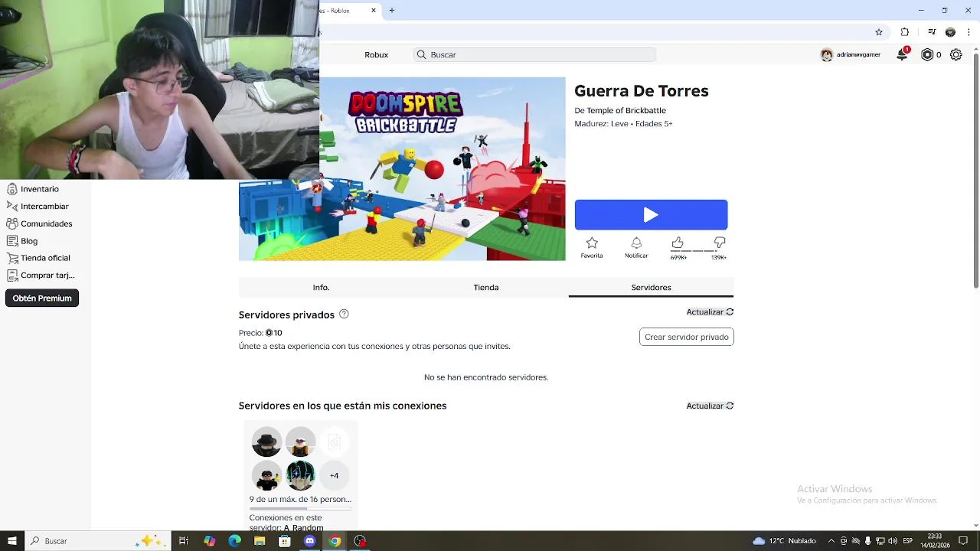Open a new Chrome tab
Screen dimensions: 980x551
tap(392, 10)
